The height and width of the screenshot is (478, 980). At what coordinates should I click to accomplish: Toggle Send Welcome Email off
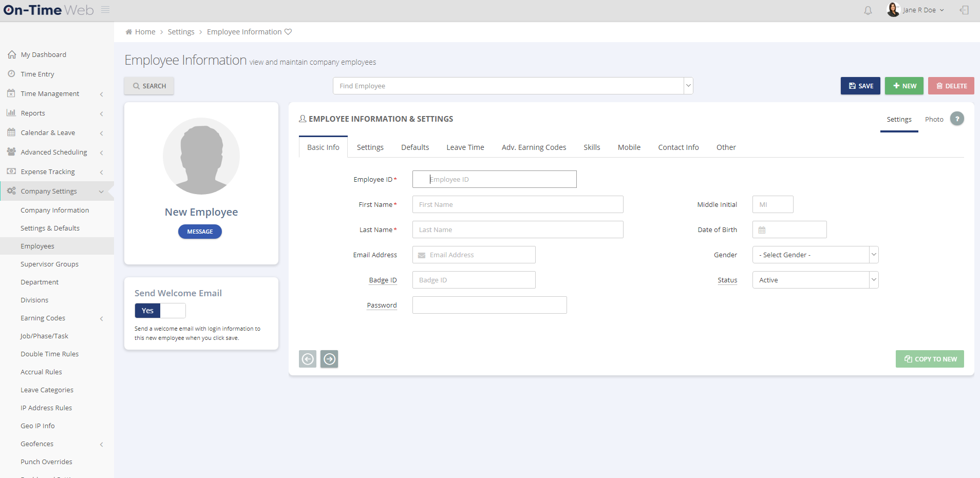pos(173,311)
